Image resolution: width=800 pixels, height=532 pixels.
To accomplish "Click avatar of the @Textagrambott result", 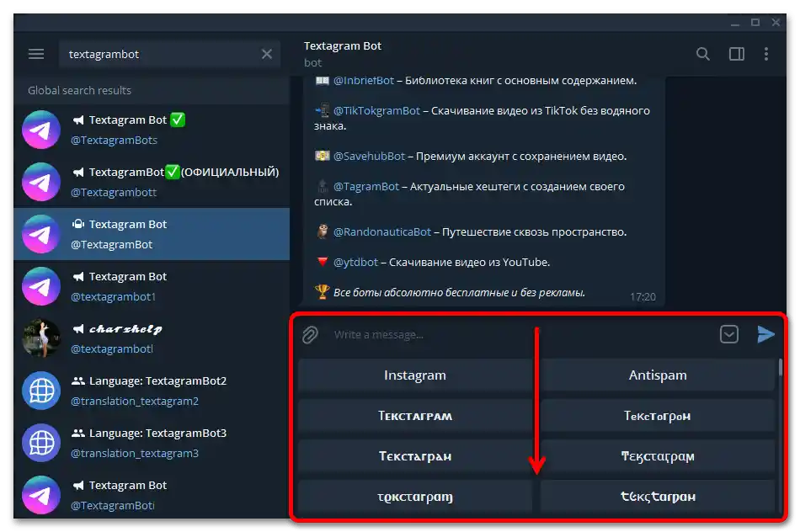I will pyautogui.click(x=41, y=182).
